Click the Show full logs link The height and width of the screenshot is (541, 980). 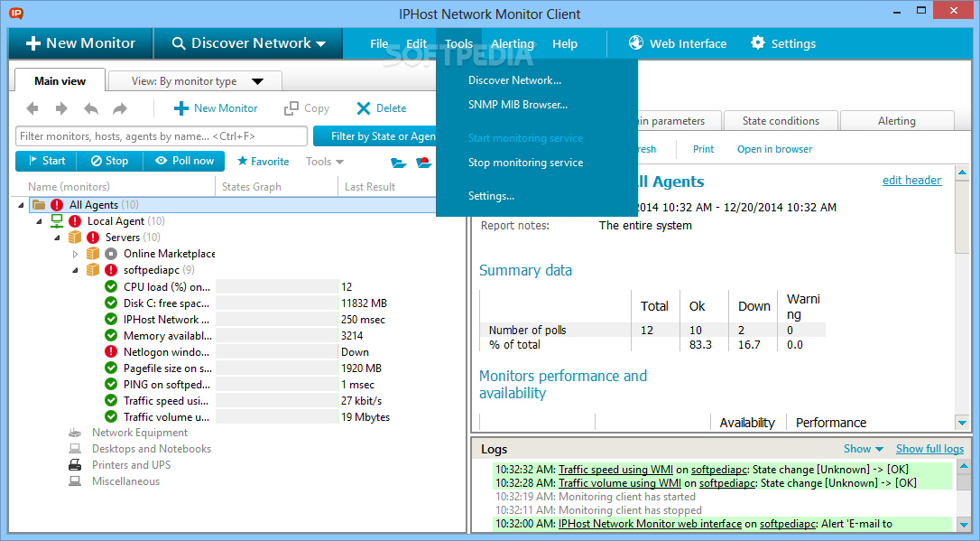tap(929, 449)
